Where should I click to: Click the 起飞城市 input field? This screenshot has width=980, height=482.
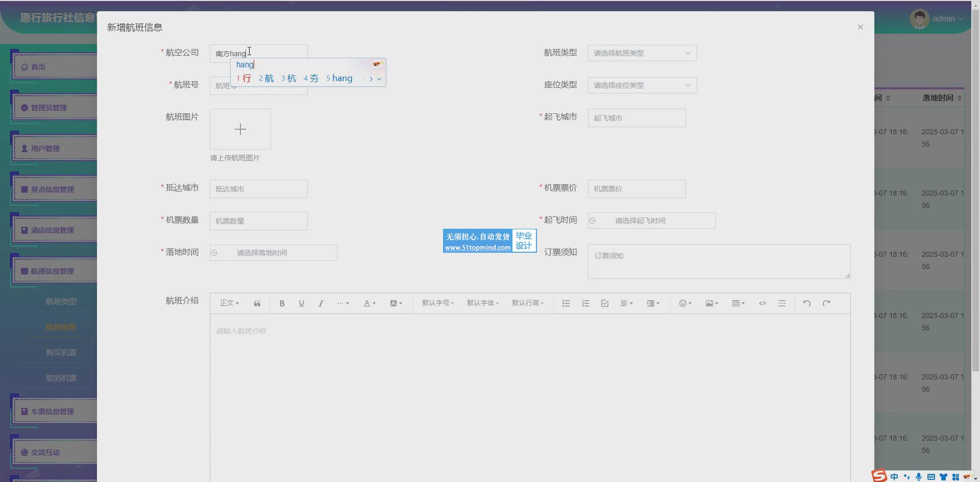tap(636, 118)
